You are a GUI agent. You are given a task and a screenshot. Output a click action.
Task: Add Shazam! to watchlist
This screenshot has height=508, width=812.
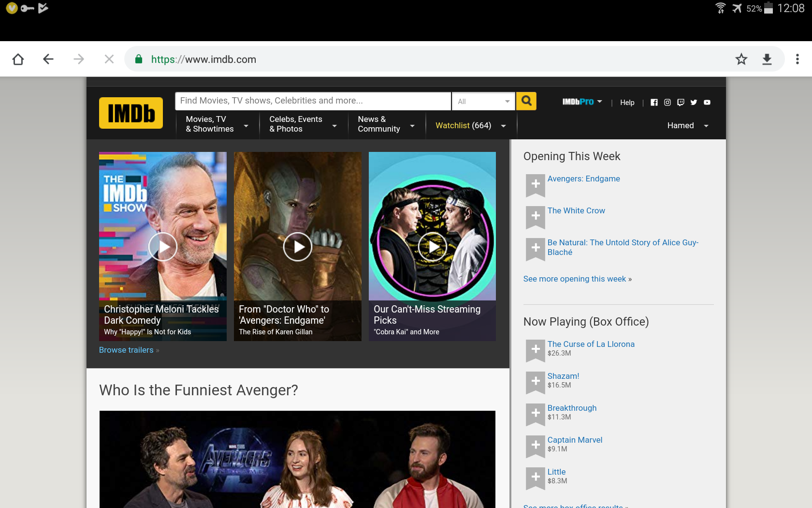(536, 383)
